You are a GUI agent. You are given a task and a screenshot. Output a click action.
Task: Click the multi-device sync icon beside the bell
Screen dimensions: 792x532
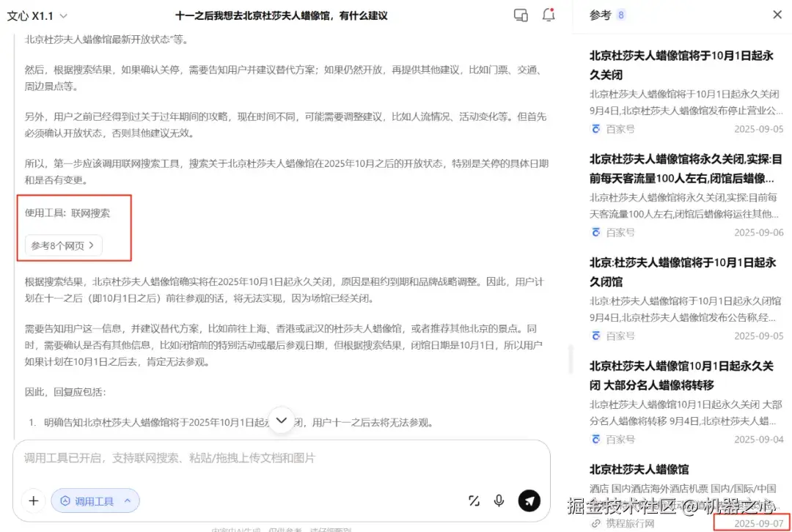click(x=521, y=15)
